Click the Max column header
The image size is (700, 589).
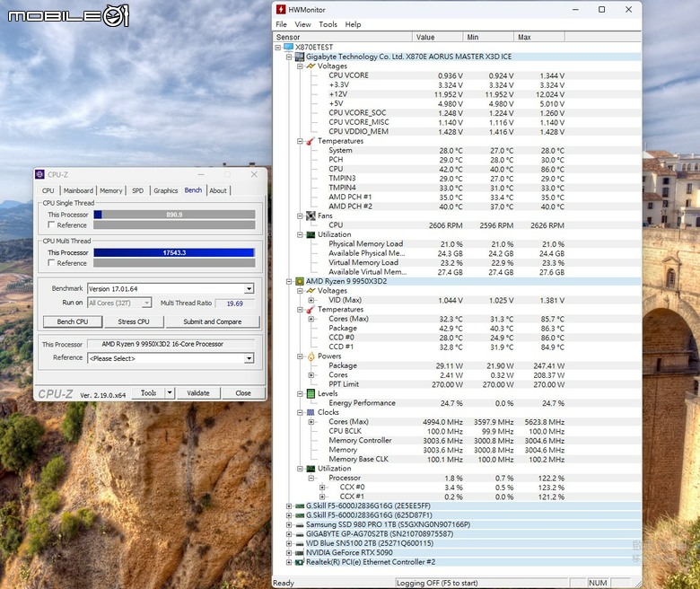point(539,37)
